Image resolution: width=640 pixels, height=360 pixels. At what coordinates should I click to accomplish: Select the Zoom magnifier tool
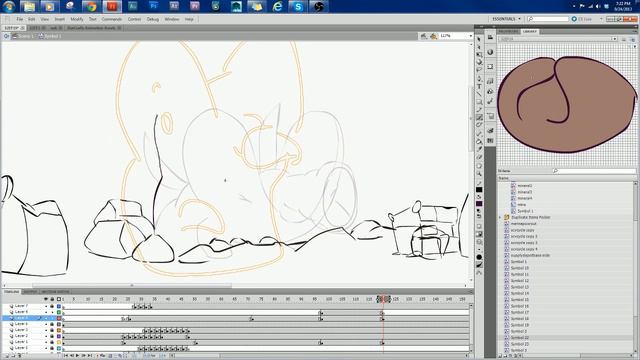[479, 174]
